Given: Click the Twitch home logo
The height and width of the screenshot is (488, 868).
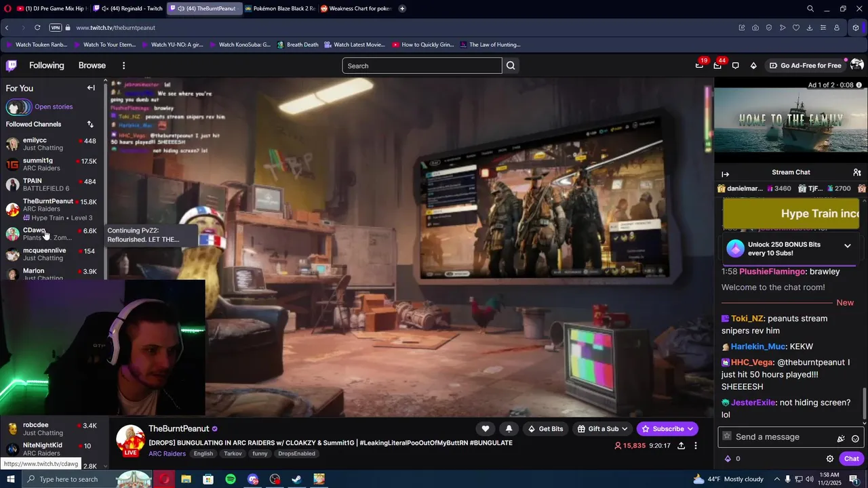Looking at the screenshot, I should (12, 66).
